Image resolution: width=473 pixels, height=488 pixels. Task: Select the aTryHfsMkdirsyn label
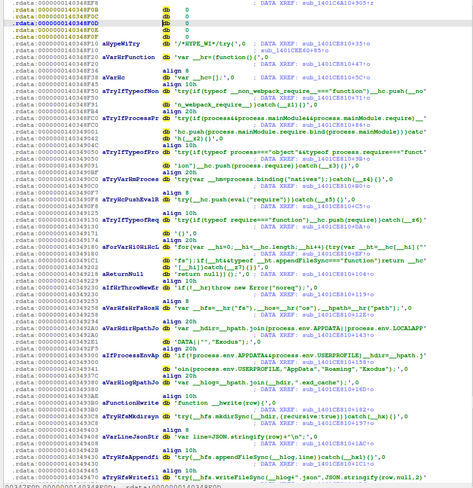tap(130, 417)
